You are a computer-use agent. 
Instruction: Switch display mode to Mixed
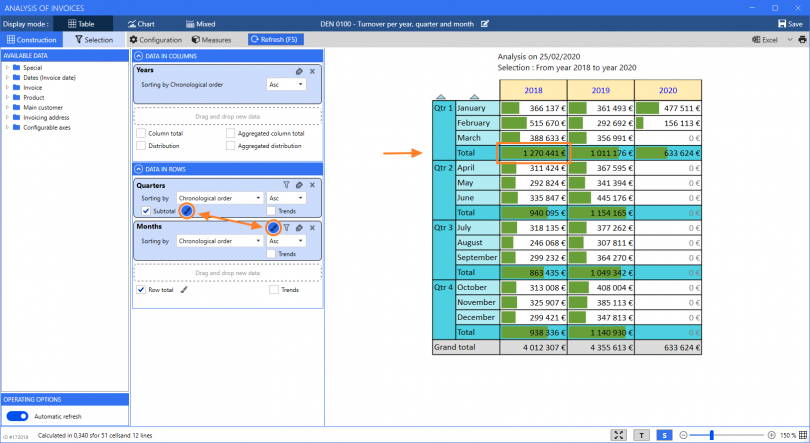pos(200,24)
